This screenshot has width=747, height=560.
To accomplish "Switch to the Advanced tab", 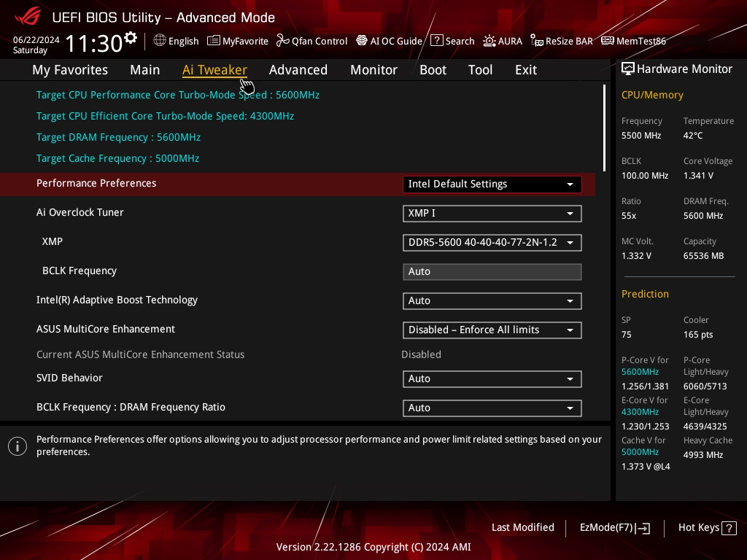I will [298, 69].
